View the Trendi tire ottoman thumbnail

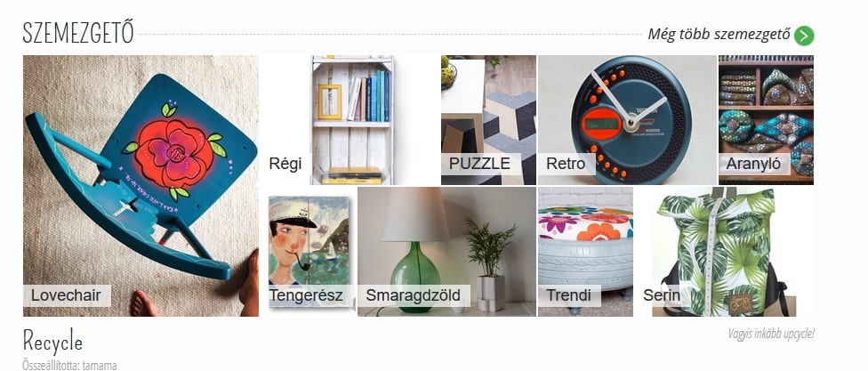(x=585, y=252)
